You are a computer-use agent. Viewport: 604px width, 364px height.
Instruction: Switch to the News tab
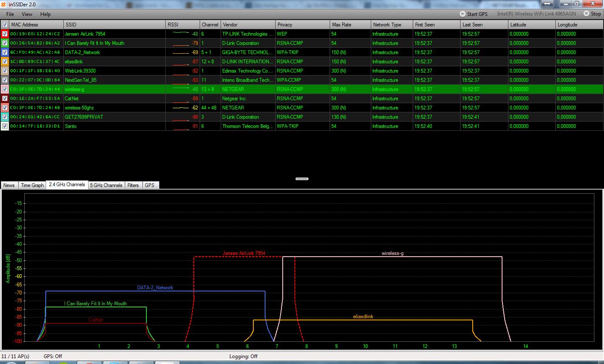pyautogui.click(x=9, y=185)
